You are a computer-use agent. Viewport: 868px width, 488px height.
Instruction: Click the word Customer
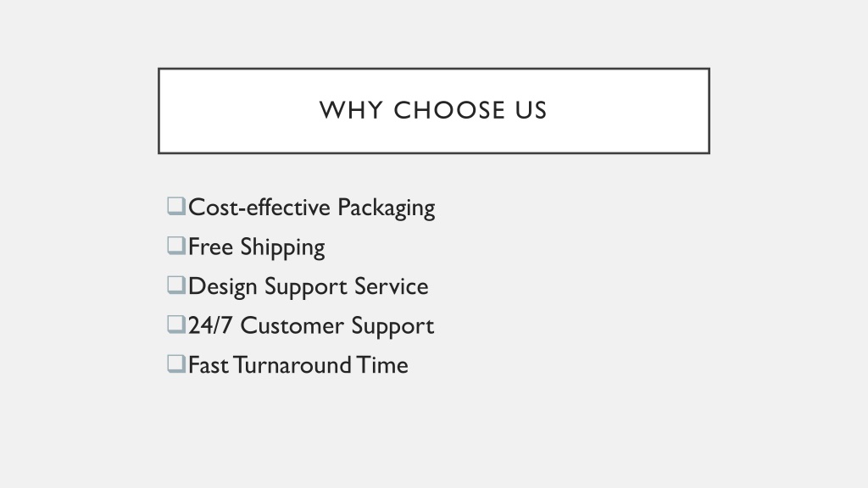coord(292,325)
